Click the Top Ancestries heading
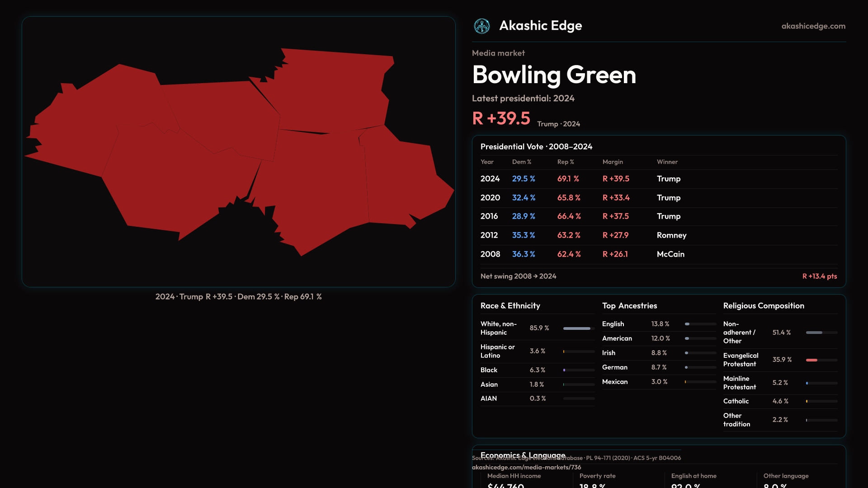Image resolution: width=868 pixels, height=488 pixels. (x=629, y=306)
